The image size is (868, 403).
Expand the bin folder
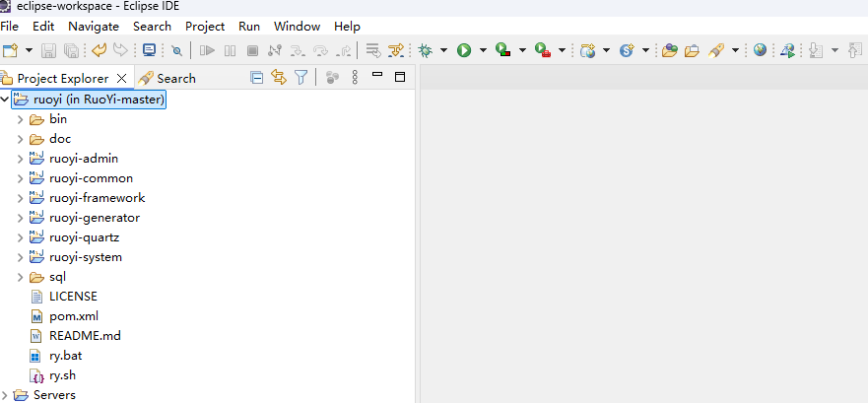20,119
